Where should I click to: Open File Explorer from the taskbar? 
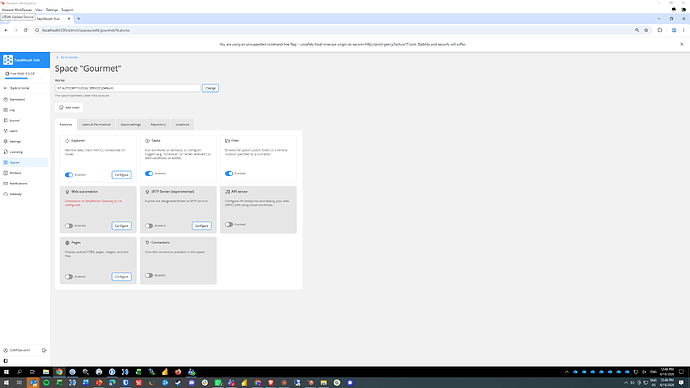46,372
